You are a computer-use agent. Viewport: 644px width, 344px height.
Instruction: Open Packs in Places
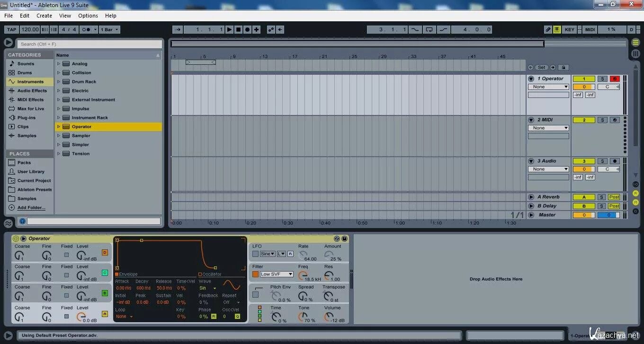coord(24,162)
